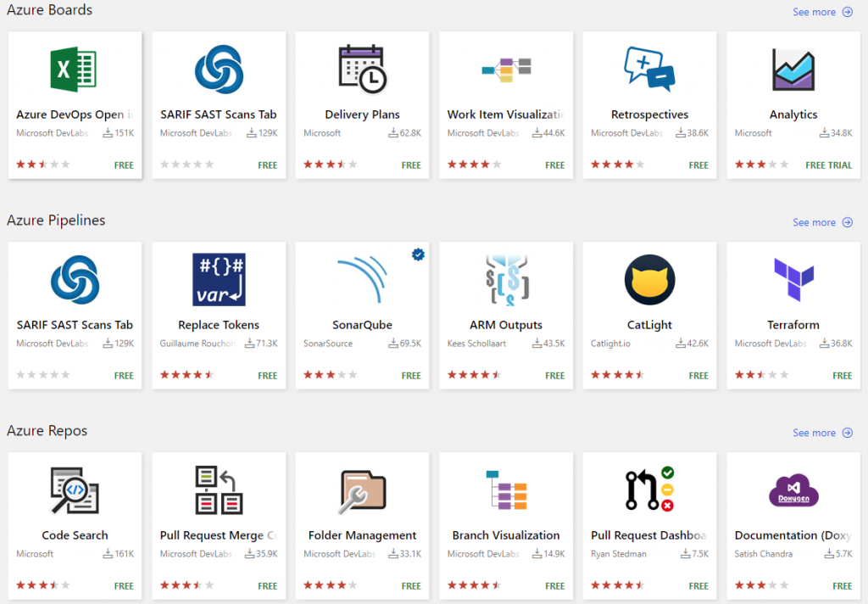Select the Branch Visualization icon
The height and width of the screenshot is (604, 868).
pos(507,490)
